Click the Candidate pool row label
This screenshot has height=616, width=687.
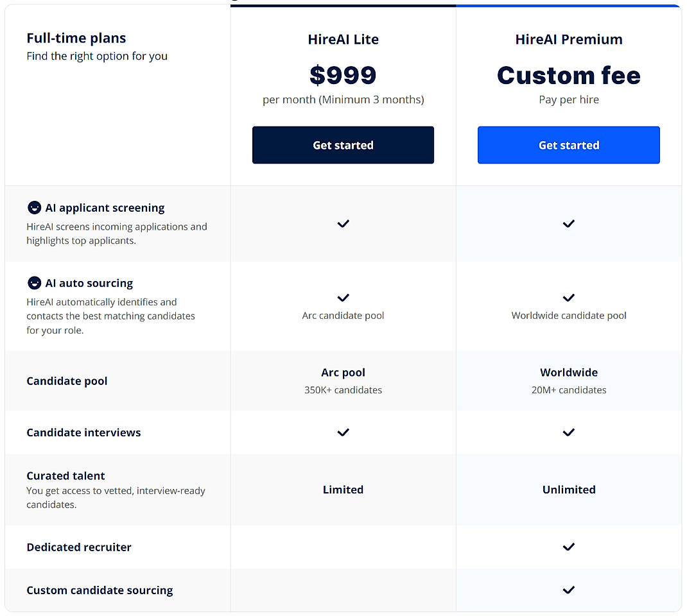pyautogui.click(x=67, y=381)
